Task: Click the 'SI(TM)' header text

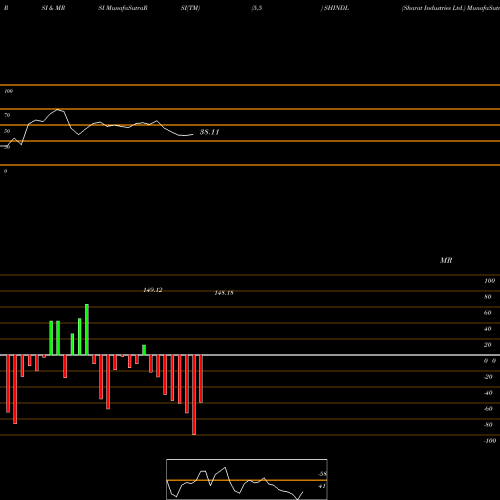Action: [190, 8]
